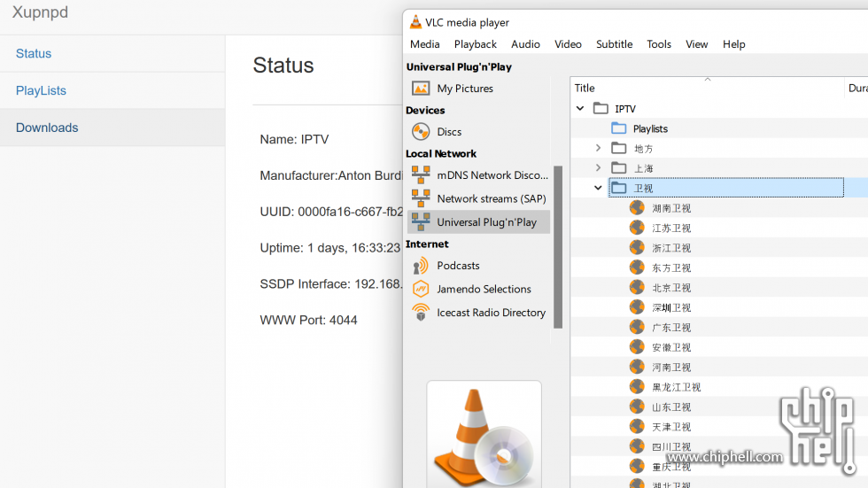The width and height of the screenshot is (868, 488).
Task: Click the Playlists folder icon
Action: coord(619,128)
